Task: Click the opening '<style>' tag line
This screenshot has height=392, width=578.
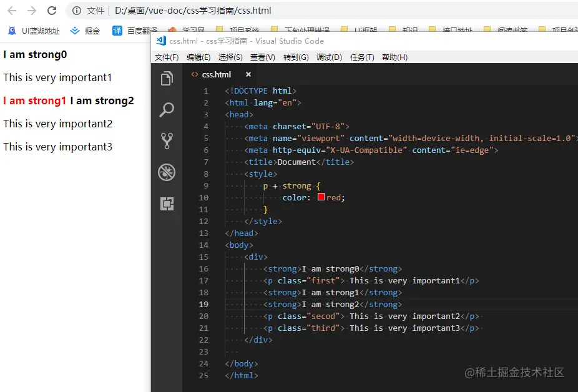Action: point(261,174)
